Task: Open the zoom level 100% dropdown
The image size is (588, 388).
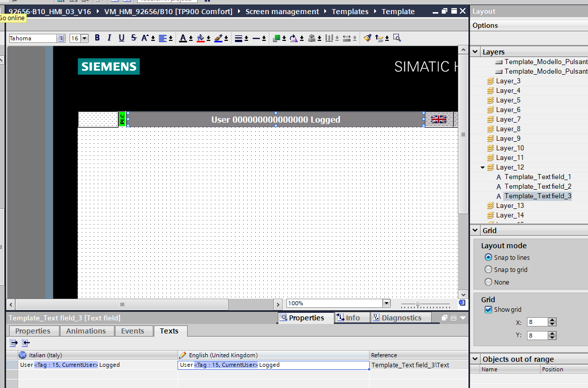Action: [x=387, y=303]
